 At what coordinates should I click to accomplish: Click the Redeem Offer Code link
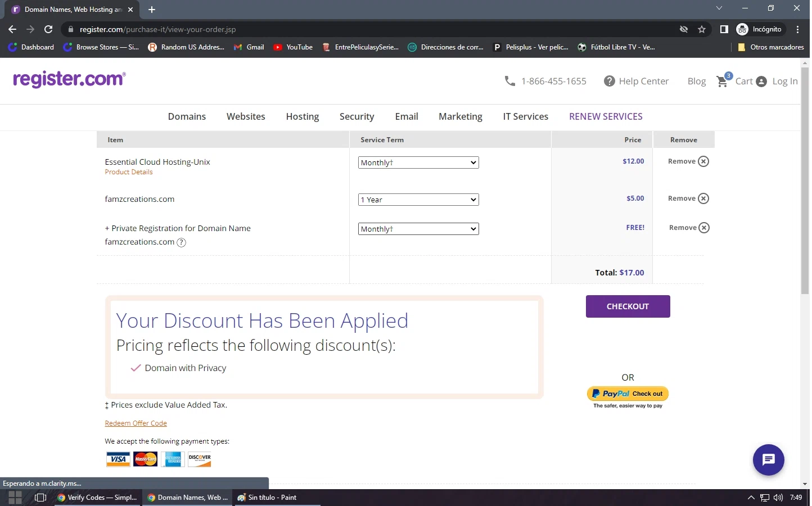pos(136,423)
